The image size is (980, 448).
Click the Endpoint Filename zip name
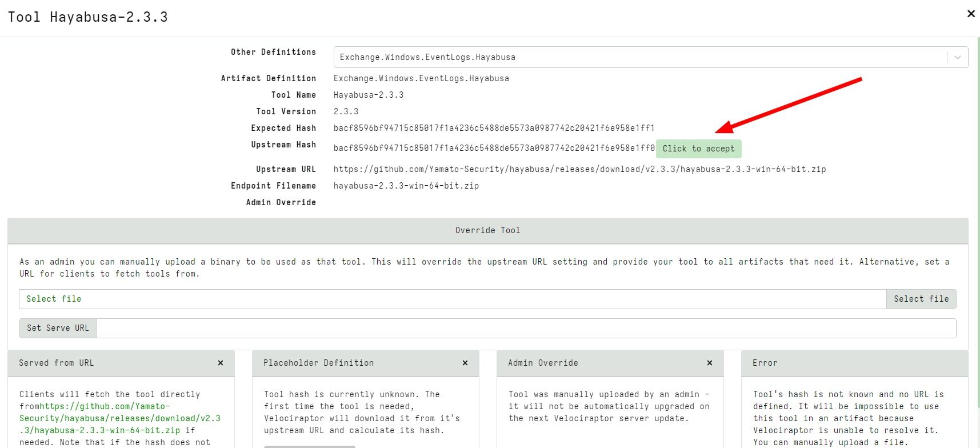click(406, 186)
